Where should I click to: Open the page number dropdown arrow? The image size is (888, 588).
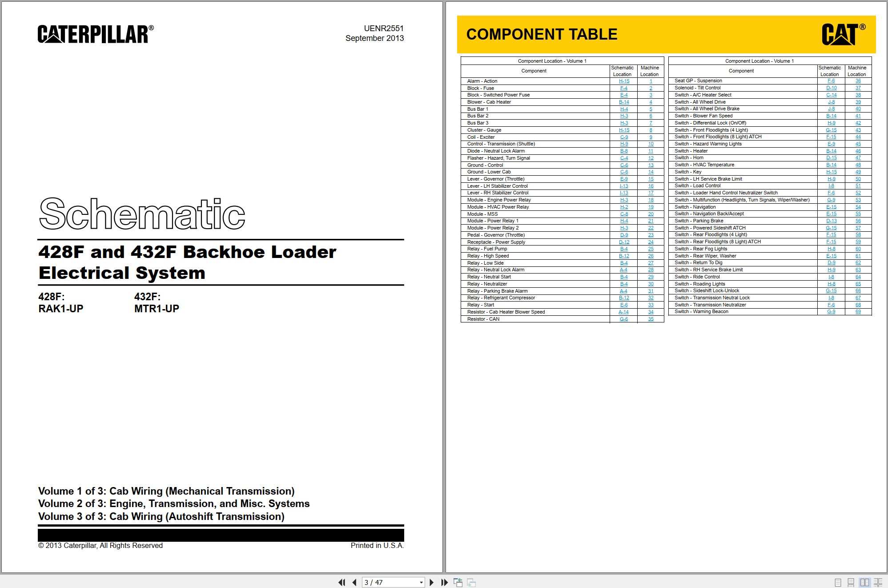[421, 582]
